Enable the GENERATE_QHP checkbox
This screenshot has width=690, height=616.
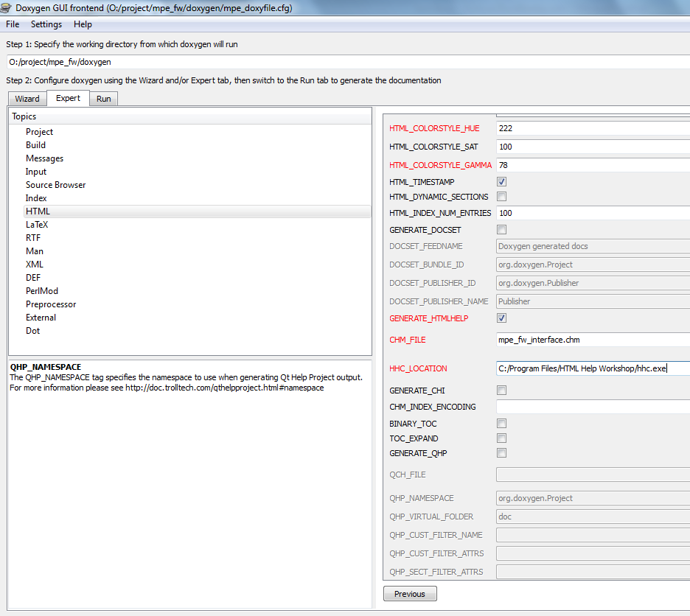[502, 453]
